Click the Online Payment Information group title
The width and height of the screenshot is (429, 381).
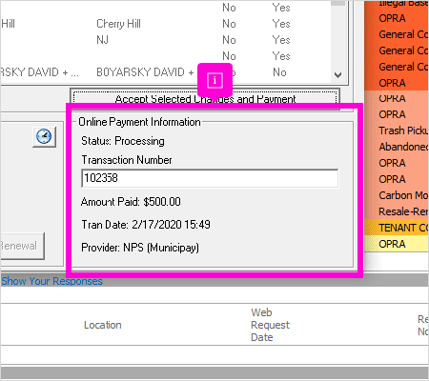(139, 122)
